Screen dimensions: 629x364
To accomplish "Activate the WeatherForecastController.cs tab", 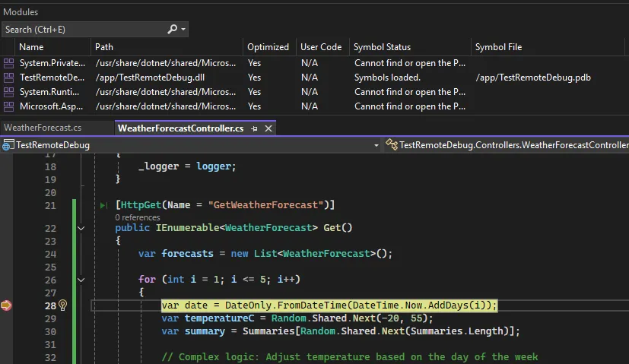I will pos(180,128).
